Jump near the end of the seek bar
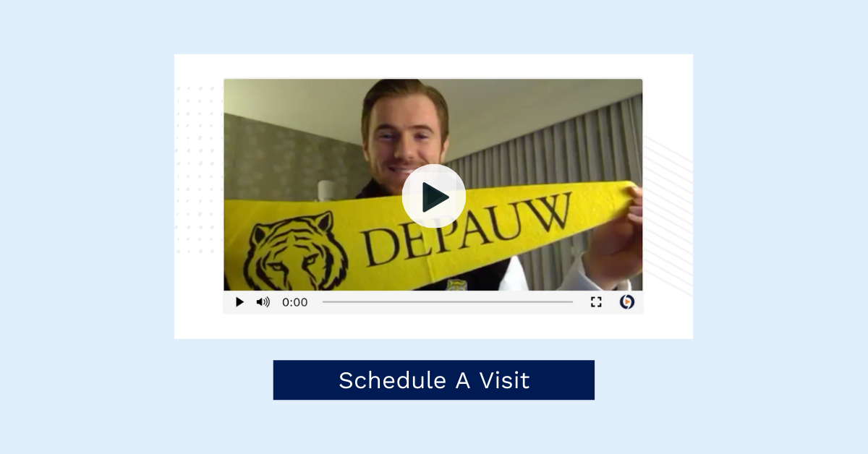Image resolution: width=868 pixels, height=454 pixels. click(x=570, y=302)
